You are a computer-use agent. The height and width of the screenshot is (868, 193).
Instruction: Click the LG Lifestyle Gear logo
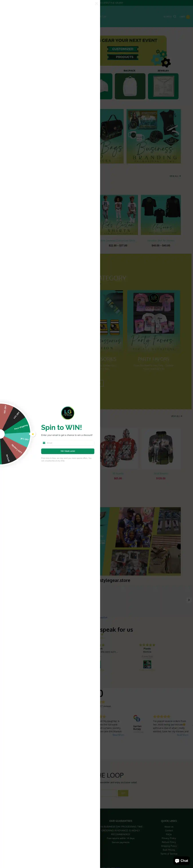(68, 413)
